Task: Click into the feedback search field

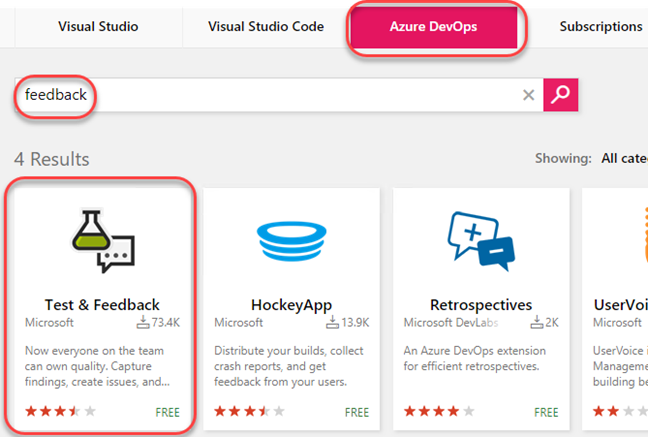Action: click(279, 95)
